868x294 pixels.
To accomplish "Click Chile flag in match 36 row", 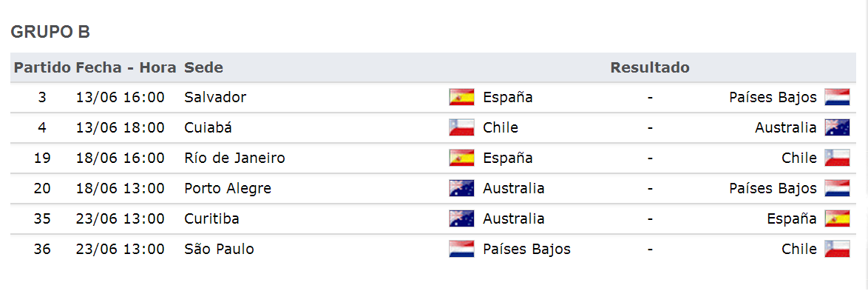I will 837,249.
